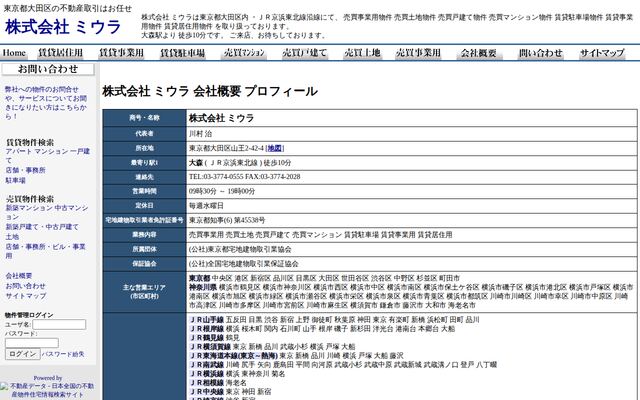640x400 pixels.
Task: Select the business hours 09時30分 text
Action: click(x=202, y=191)
